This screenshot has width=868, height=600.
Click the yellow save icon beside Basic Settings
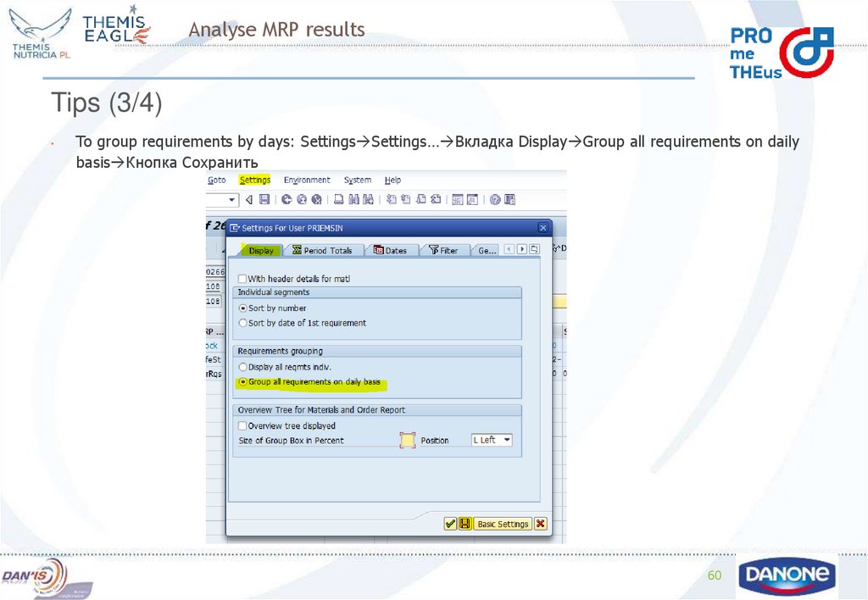click(x=465, y=523)
